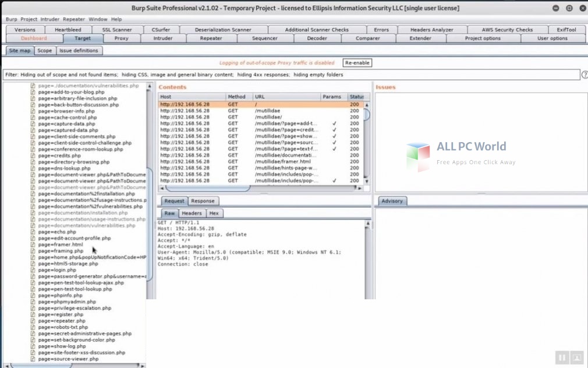Sort contents by the Method column header
Viewport: 588px width, 368px height.
pos(239,97)
